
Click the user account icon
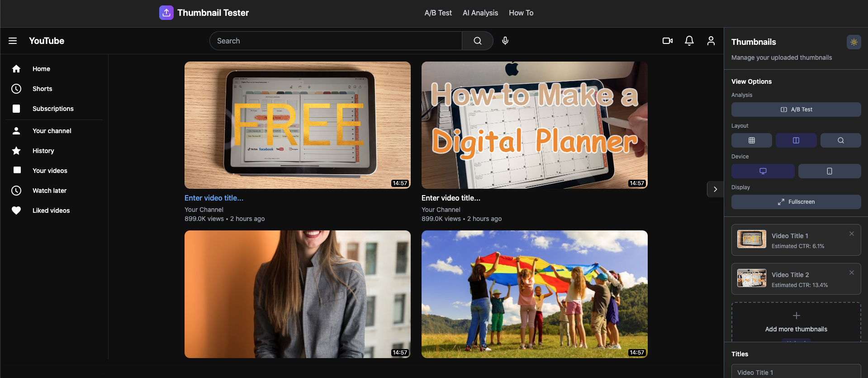click(x=711, y=41)
